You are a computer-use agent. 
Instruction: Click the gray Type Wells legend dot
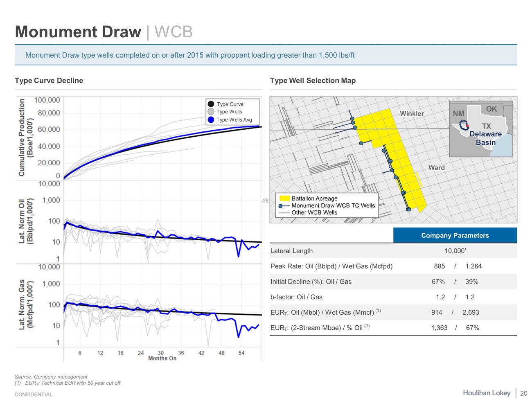coord(211,112)
